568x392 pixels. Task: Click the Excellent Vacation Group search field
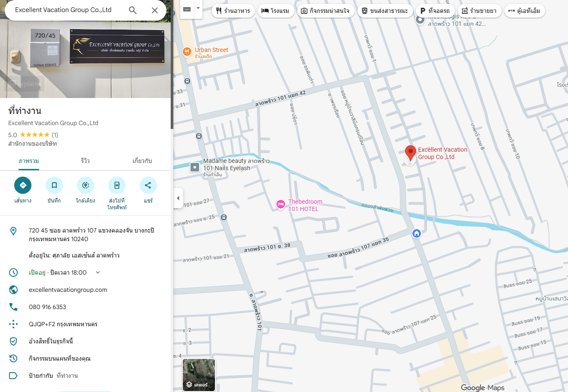point(64,10)
